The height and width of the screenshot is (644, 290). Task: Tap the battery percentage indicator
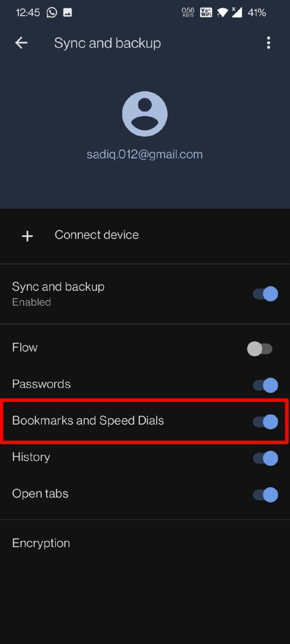pyautogui.click(x=256, y=13)
